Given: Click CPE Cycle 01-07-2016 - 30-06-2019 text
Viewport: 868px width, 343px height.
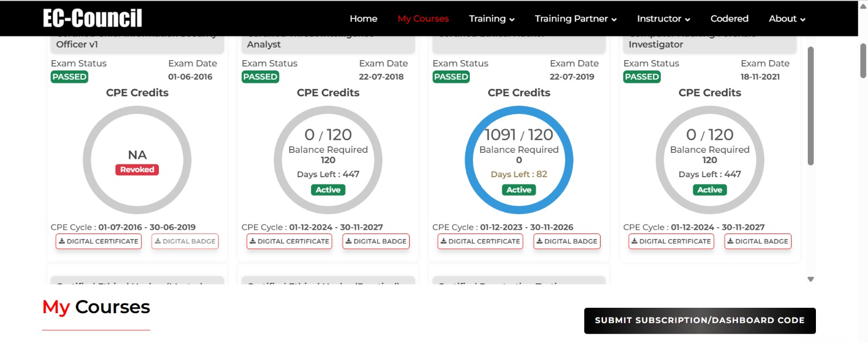Looking at the screenshot, I should (x=123, y=227).
